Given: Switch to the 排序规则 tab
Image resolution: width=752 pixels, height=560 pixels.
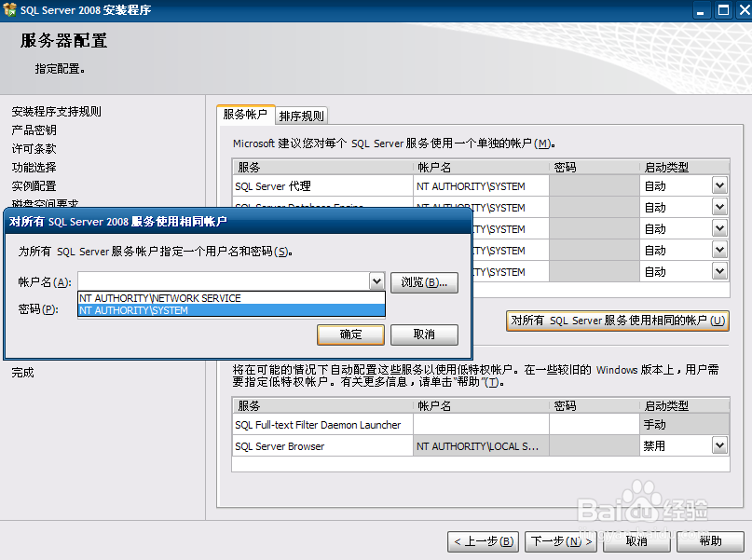Looking at the screenshot, I should (x=302, y=116).
